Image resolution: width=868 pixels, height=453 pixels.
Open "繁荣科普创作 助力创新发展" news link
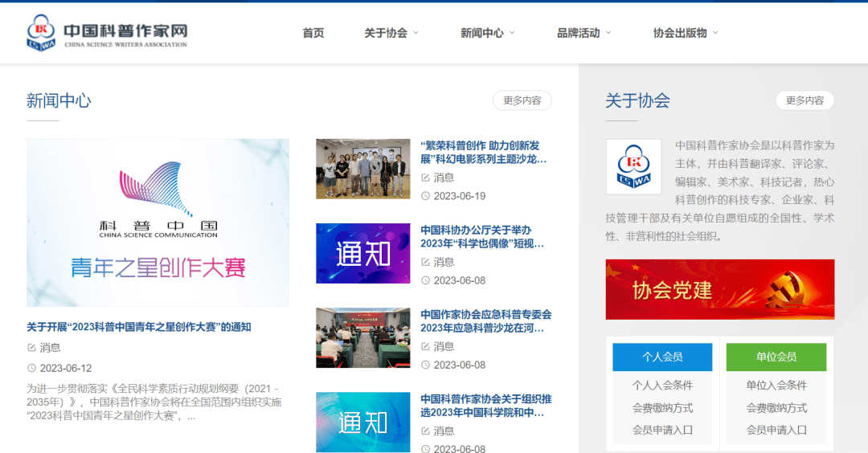coord(484,152)
